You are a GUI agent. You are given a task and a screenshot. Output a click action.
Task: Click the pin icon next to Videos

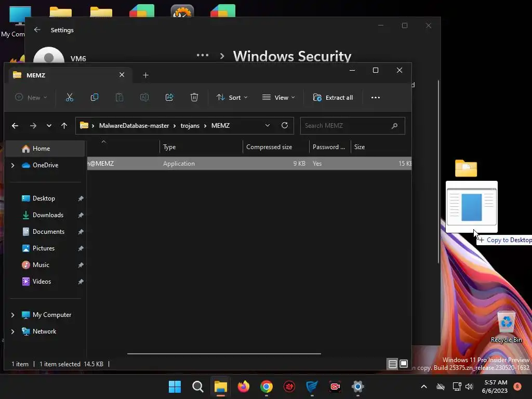coord(81,282)
